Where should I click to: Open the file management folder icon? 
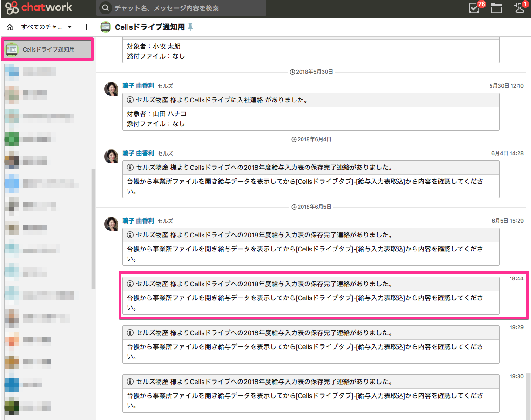pos(497,8)
